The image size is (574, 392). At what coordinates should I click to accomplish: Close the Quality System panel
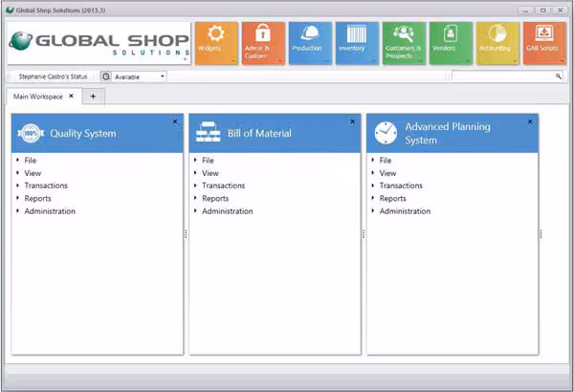(175, 121)
